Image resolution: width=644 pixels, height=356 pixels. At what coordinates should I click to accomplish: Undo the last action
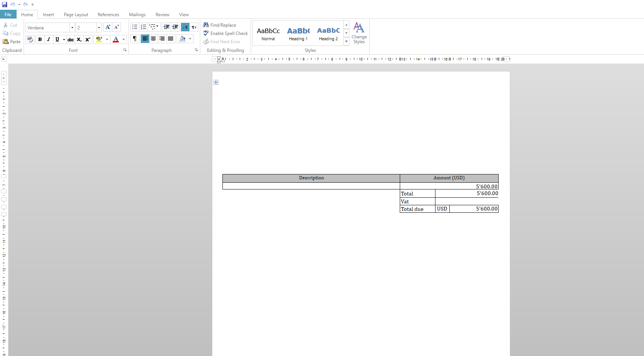coord(12,5)
